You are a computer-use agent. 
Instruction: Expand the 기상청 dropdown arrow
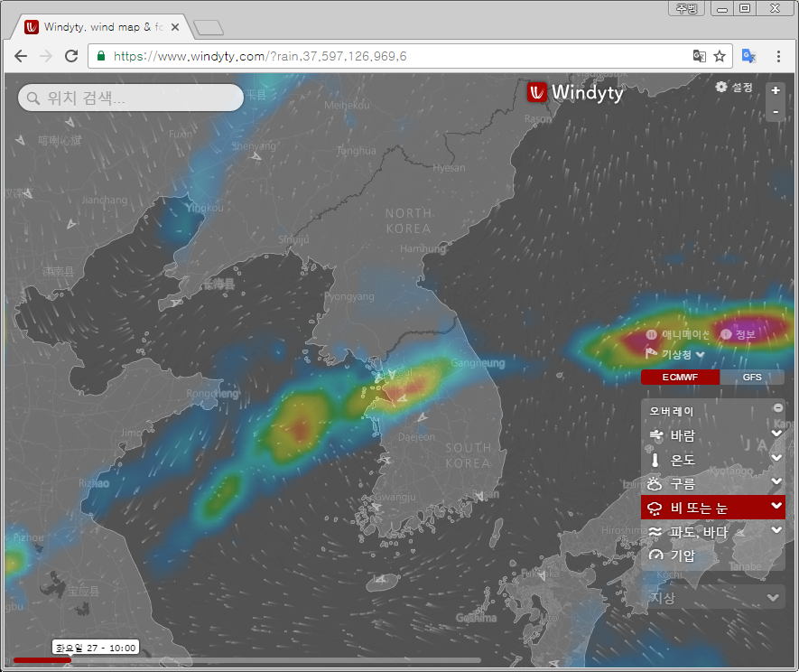point(701,354)
